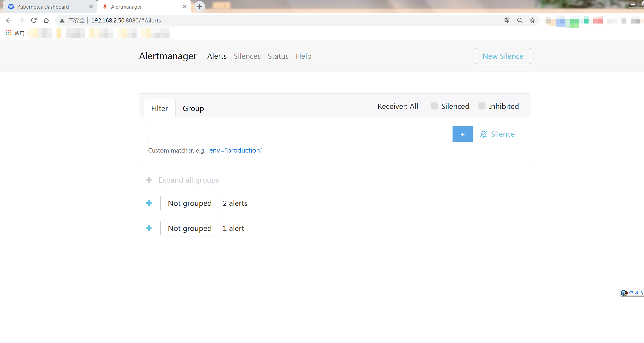The image size is (644, 343).
Task: Click the blue plus add-matcher button
Action: pyautogui.click(x=462, y=134)
